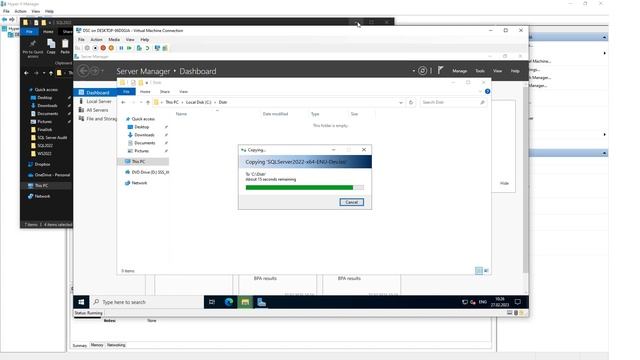Select Dropbox in dark Explorer sidebar
Screen dimensions: 640x360
tap(42, 164)
